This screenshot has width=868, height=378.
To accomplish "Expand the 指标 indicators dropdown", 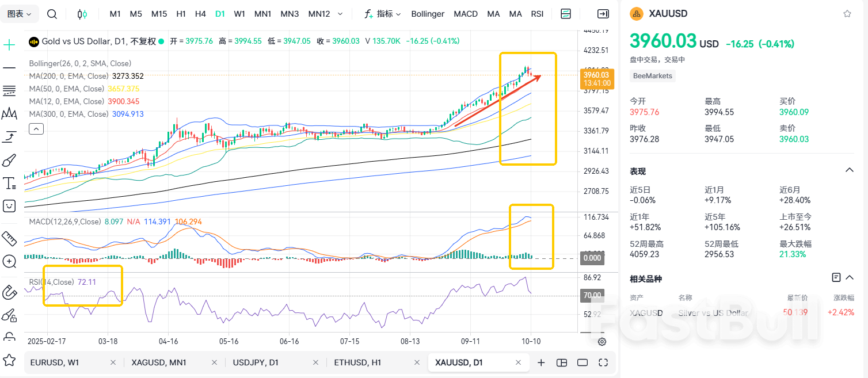I will [x=384, y=13].
